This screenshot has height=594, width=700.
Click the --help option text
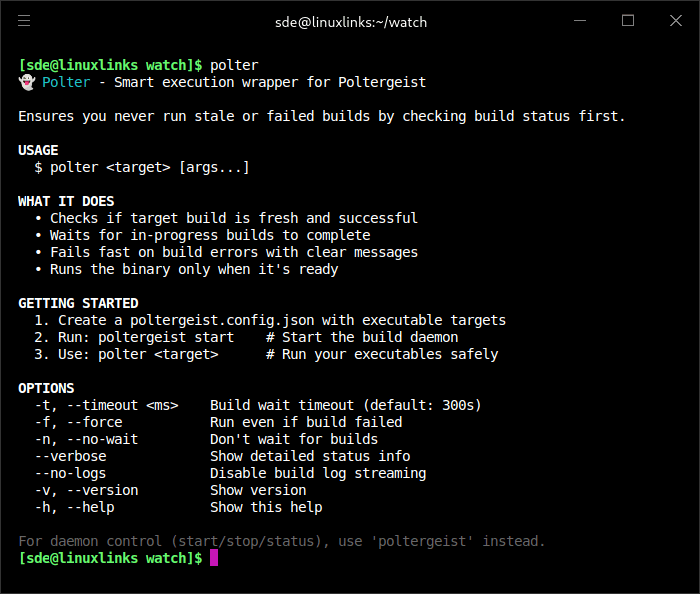90,507
